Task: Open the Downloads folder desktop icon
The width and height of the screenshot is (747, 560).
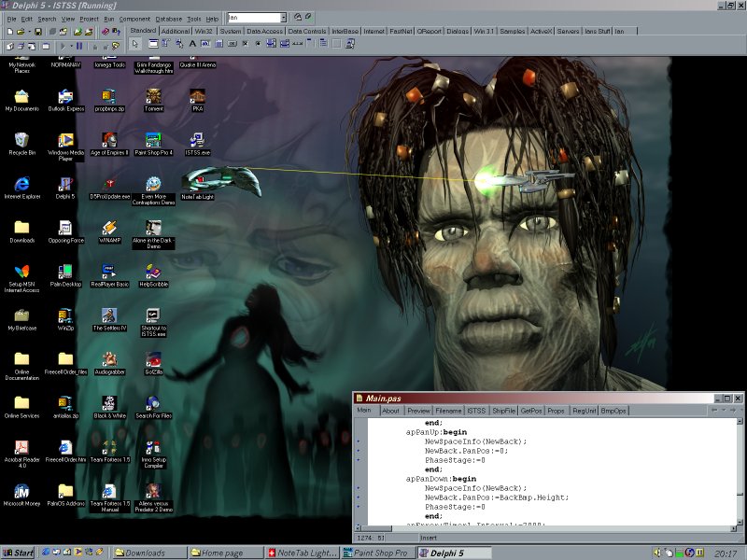Action: coord(21,231)
